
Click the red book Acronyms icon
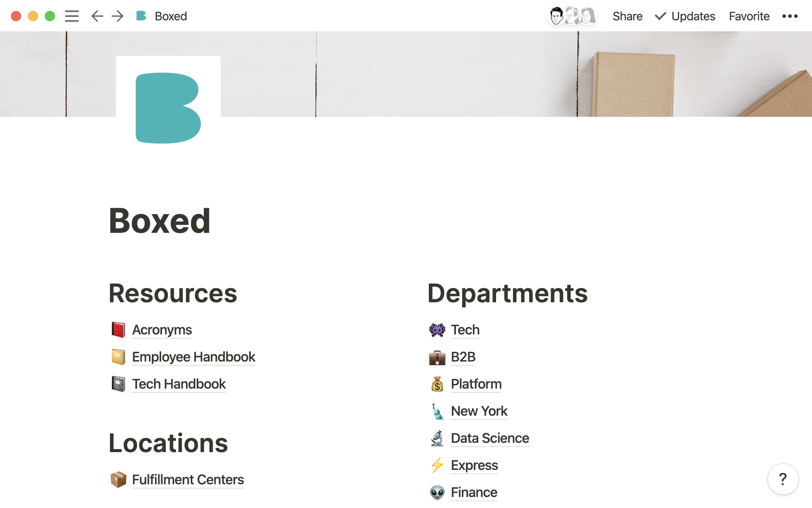click(118, 330)
